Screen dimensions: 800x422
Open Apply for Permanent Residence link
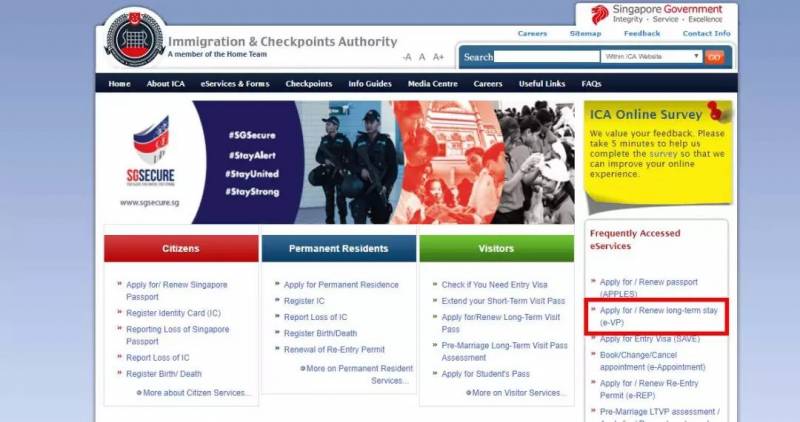341,285
